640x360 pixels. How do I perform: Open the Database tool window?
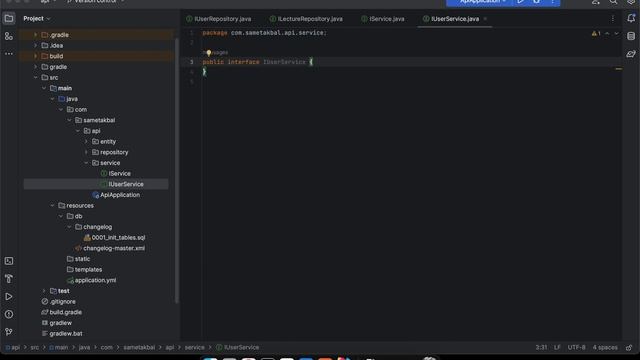click(x=631, y=36)
